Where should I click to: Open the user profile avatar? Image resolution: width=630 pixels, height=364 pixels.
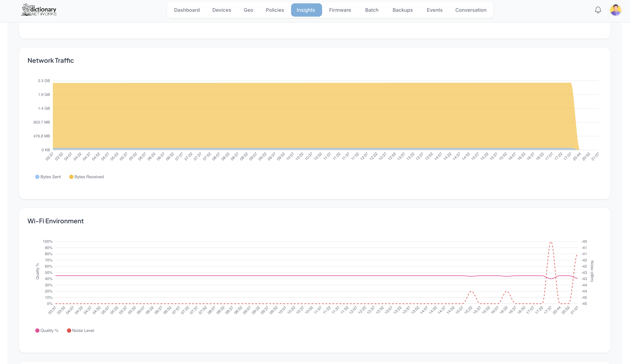tap(615, 10)
